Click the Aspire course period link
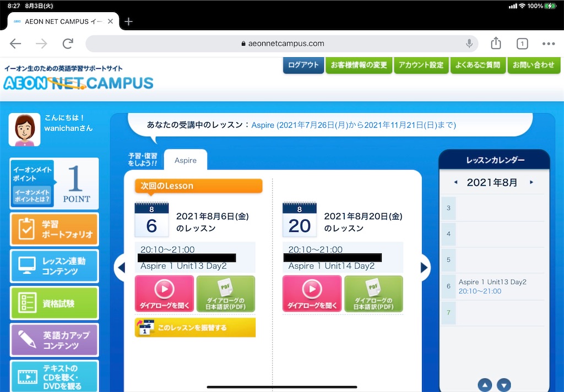This screenshot has height=392, width=564. 354,125
